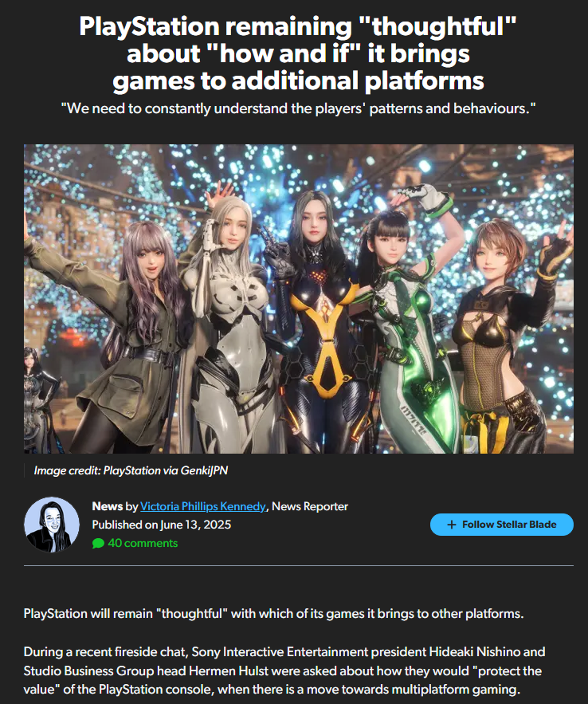Screen dimensions: 588x704
Task: Click the PlayStation via GenkiJPN image credit
Action: (x=131, y=470)
